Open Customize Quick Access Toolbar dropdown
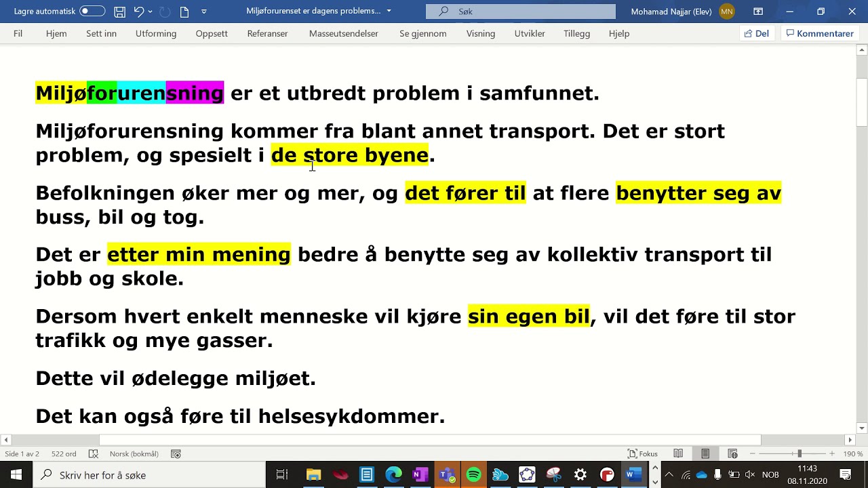The height and width of the screenshot is (488, 868). (203, 12)
